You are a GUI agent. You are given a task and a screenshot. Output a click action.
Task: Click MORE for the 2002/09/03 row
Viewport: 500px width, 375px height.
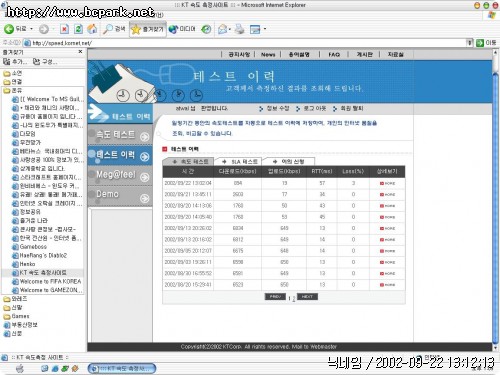pyautogui.click(x=387, y=262)
